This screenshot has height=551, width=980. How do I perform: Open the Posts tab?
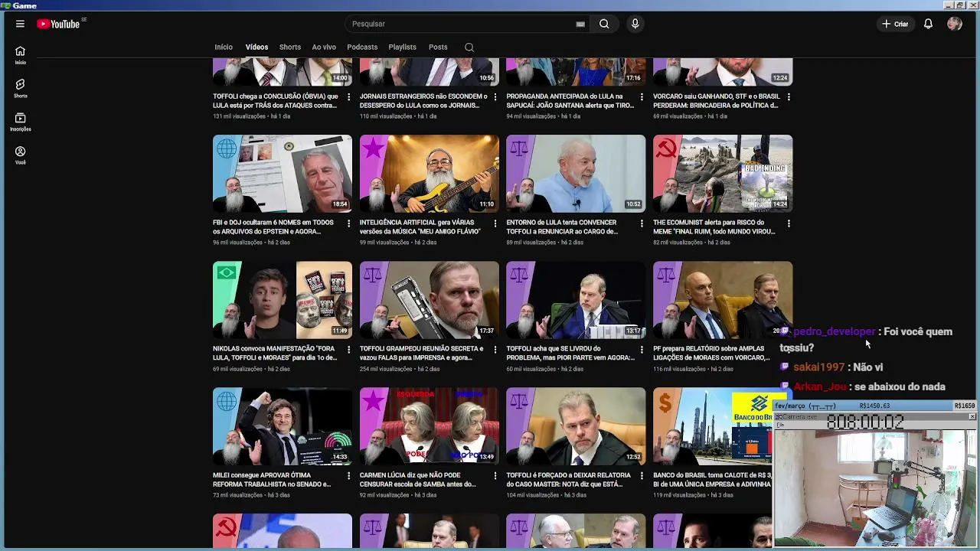coord(438,47)
